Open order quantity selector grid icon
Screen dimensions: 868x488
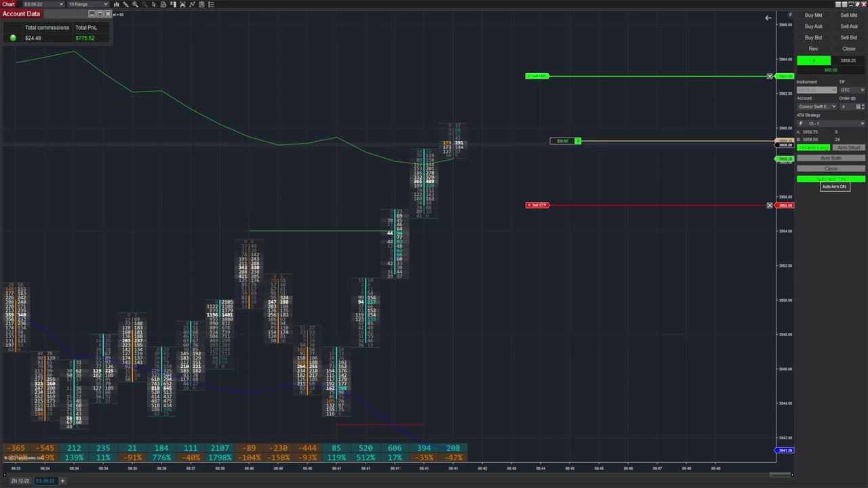click(x=858, y=106)
